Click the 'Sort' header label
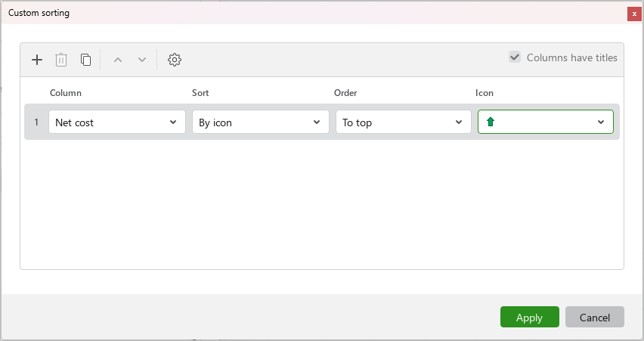Image resolution: width=644 pixels, height=341 pixels. coord(200,93)
